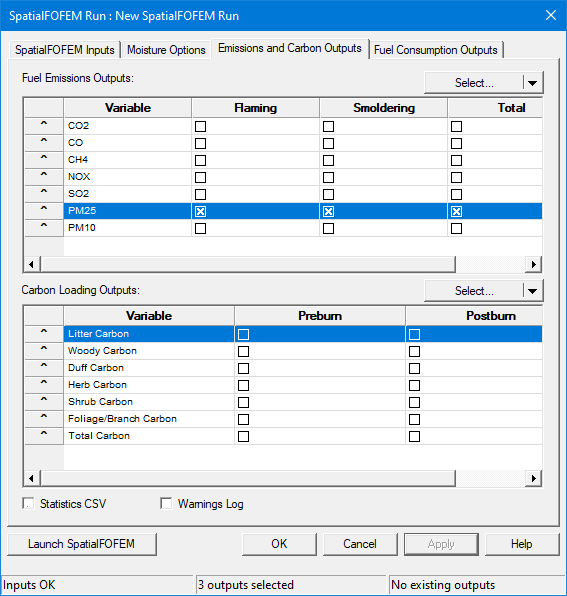Confirm with the OK button
567x596 pixels.
pos(279,544)
